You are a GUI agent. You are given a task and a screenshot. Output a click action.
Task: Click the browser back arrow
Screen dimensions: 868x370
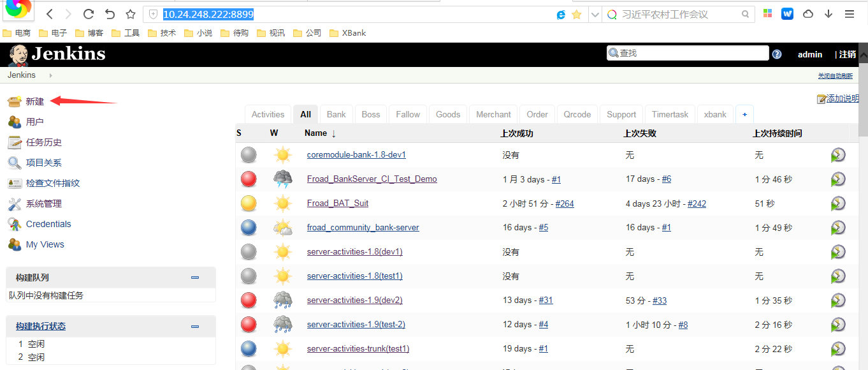[50, 14]
